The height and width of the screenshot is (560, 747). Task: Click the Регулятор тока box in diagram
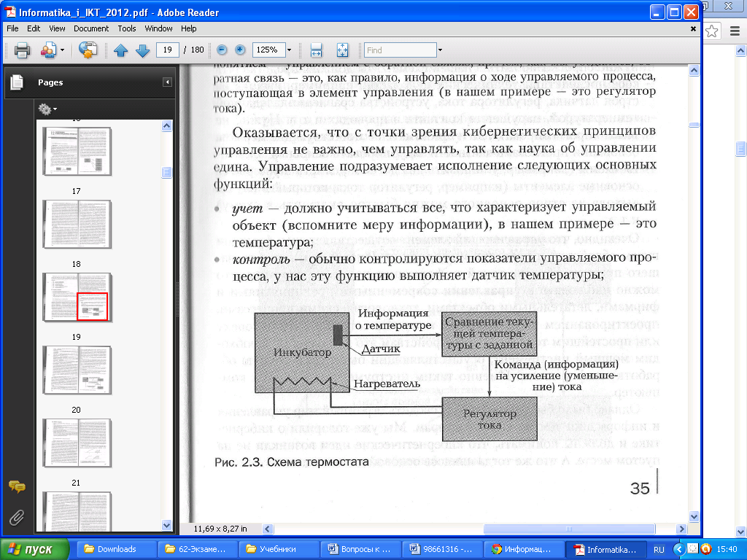point(489,419)
